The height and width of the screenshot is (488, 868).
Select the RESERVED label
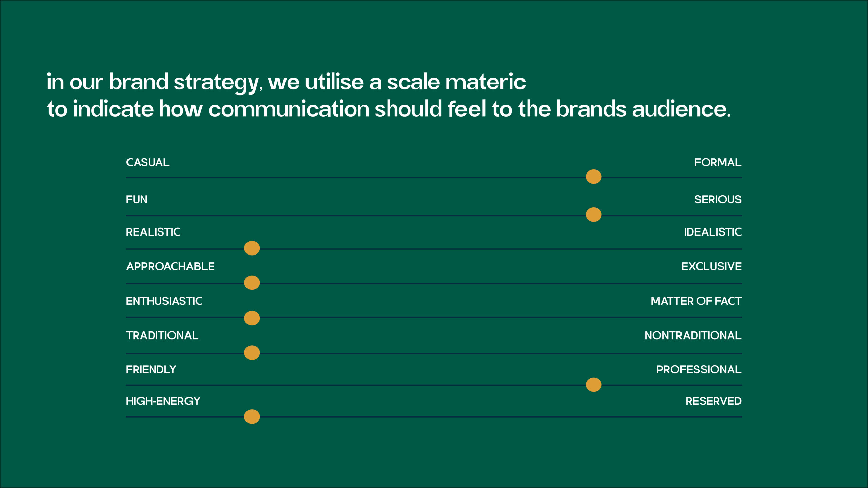(x=713, y=401)
